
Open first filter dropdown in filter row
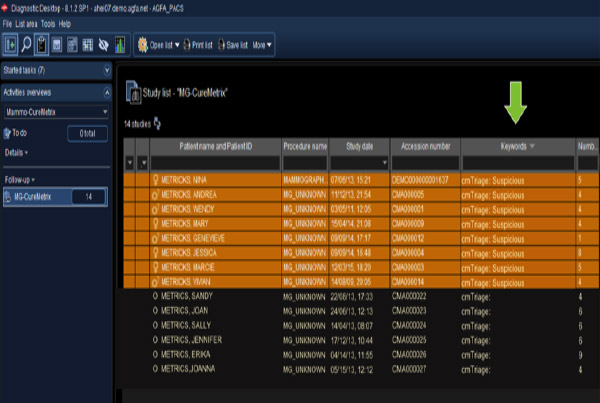click(130, 163)
